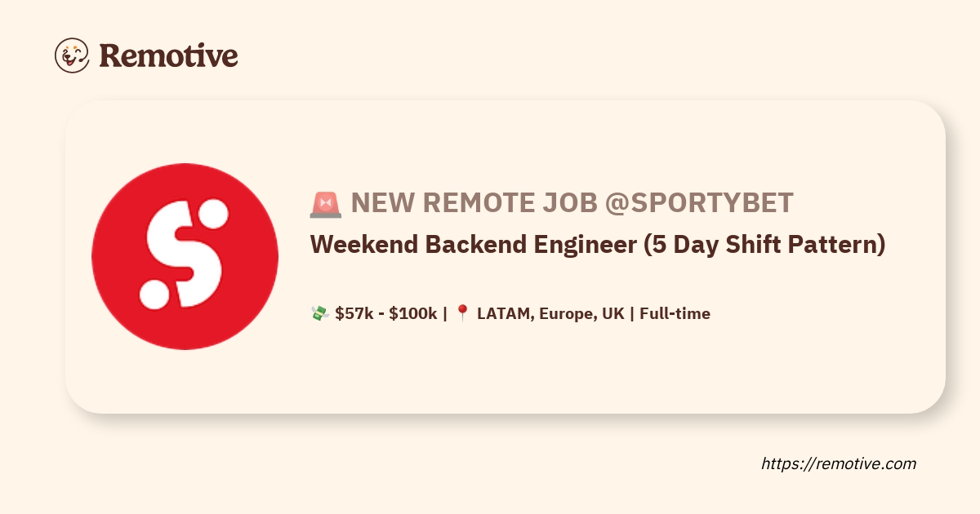Open the https://remotive.com link
The width and height of the screenshot is (980, 514).
[x=839, y=463]
